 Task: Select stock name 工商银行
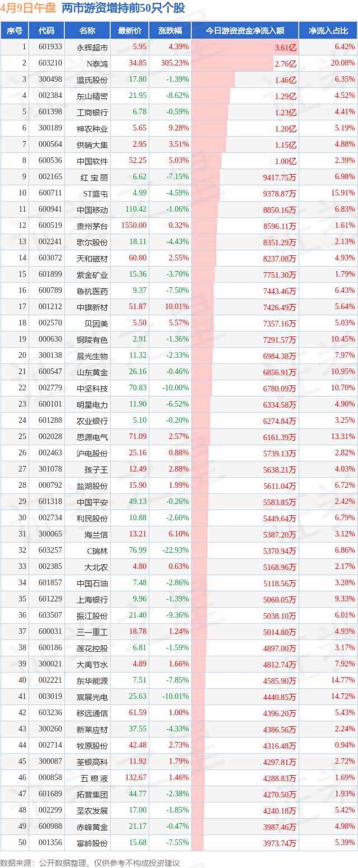point(92,112)
